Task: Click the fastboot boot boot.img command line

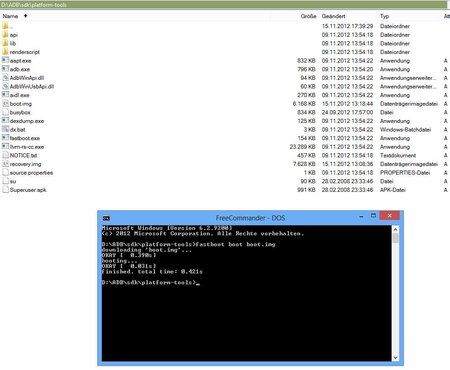Action: (x=189, y=244)
